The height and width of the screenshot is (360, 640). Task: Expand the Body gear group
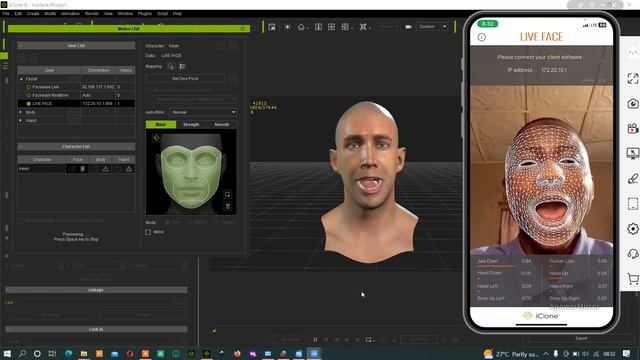coord(21,112)
